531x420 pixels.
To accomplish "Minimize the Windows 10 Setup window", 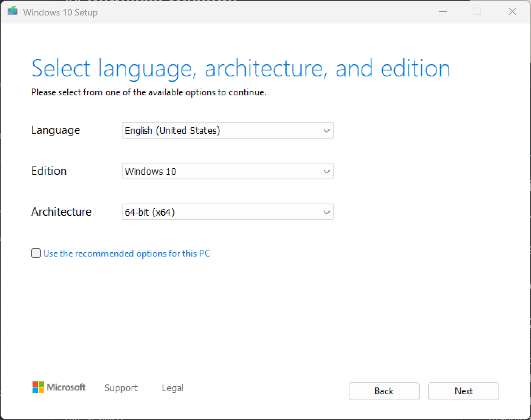I will (443, 12).
